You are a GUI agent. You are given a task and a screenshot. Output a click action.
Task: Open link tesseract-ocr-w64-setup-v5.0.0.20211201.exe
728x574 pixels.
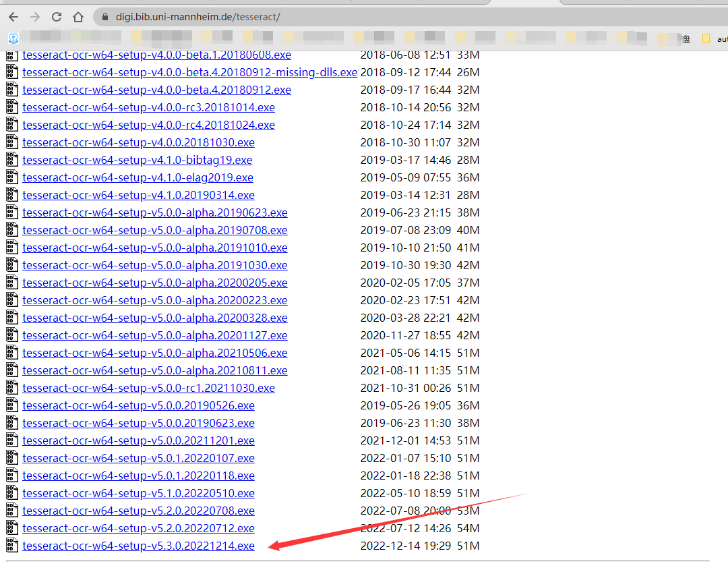coord(138,440)
